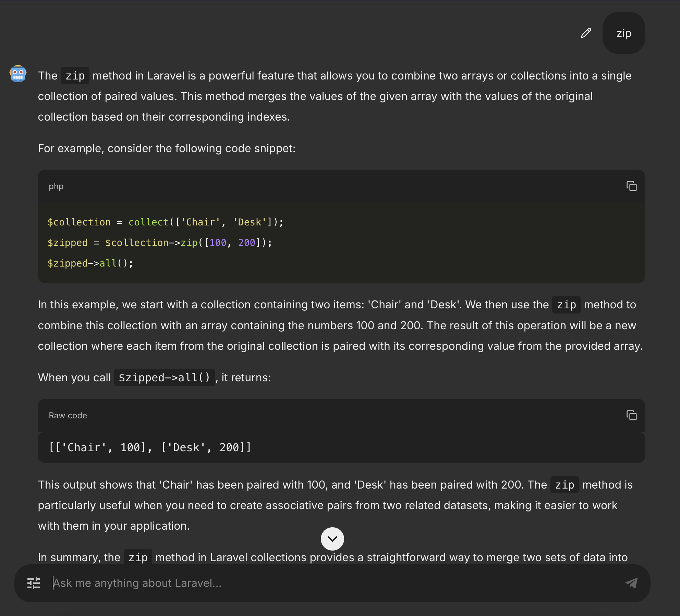Viewport: 680px width, 616px height.
Task: Click the '$zipped->all();' line in php block
Action: 90,263
